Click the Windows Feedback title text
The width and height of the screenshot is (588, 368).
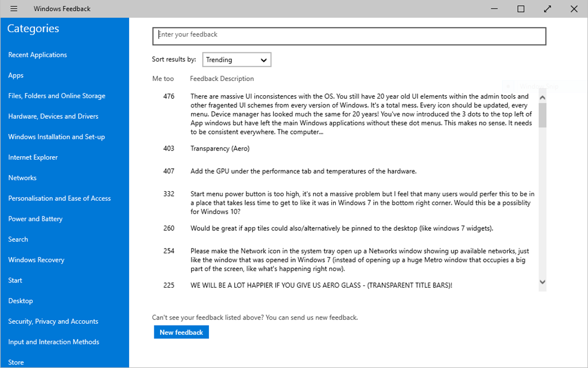(62, 9)
